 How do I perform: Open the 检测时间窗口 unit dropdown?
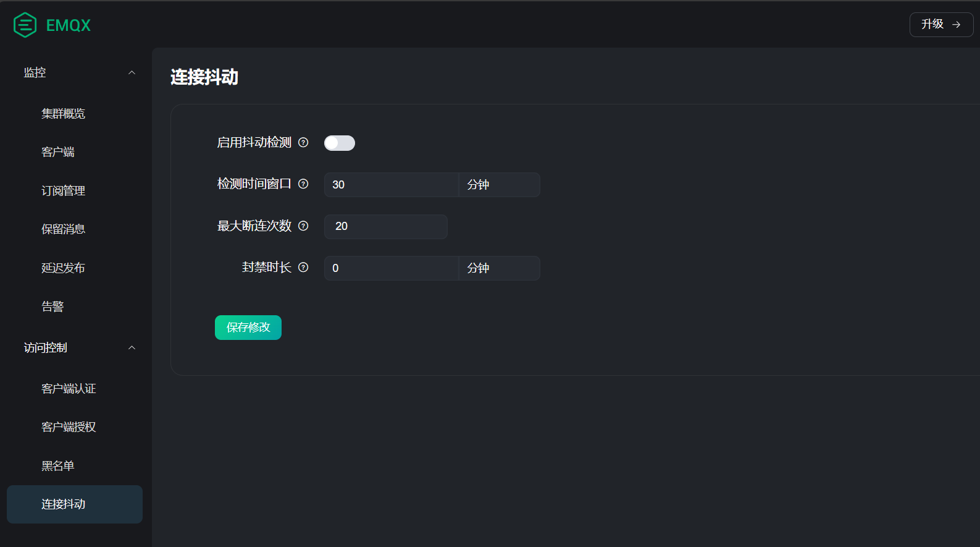(499, 185)
